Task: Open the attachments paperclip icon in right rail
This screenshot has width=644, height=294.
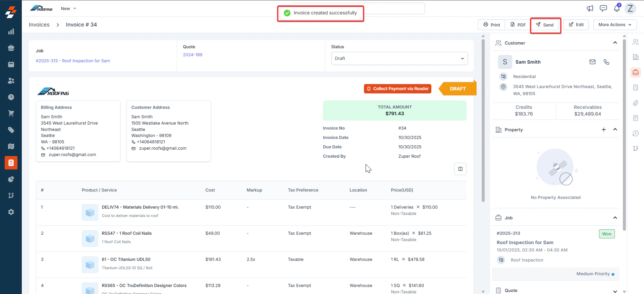Action: [x=636, y=103]
